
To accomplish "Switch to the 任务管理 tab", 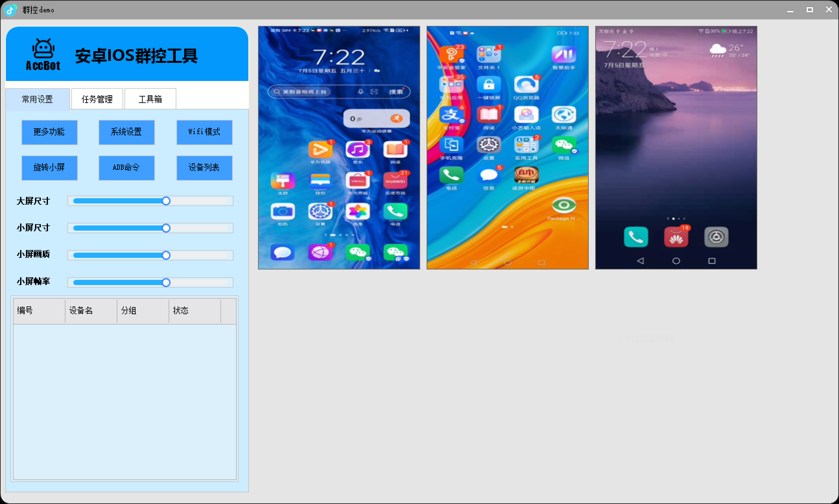I will (97, 99).
